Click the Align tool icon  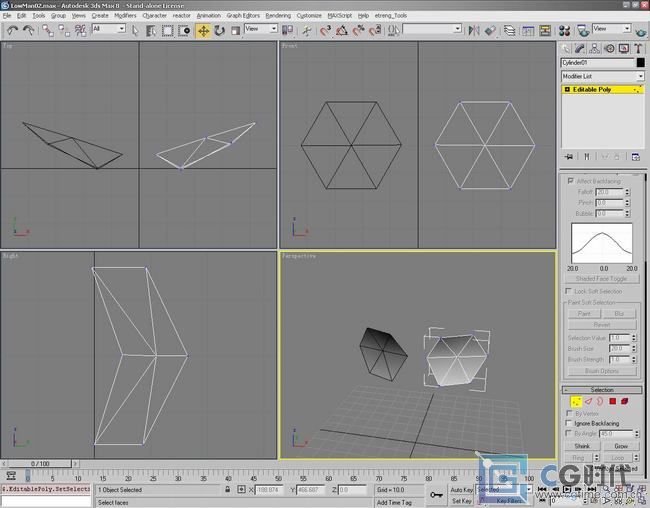pyautogui.click(x=490, y=30)
